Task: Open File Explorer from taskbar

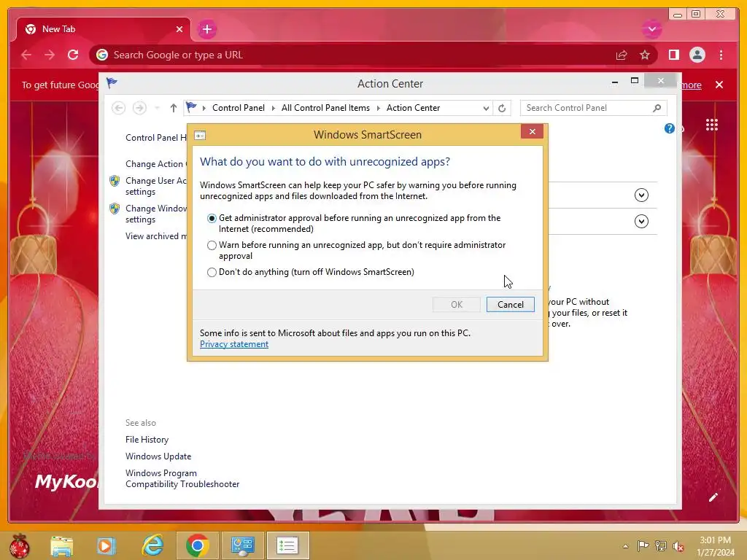Action: coord(62,545)
